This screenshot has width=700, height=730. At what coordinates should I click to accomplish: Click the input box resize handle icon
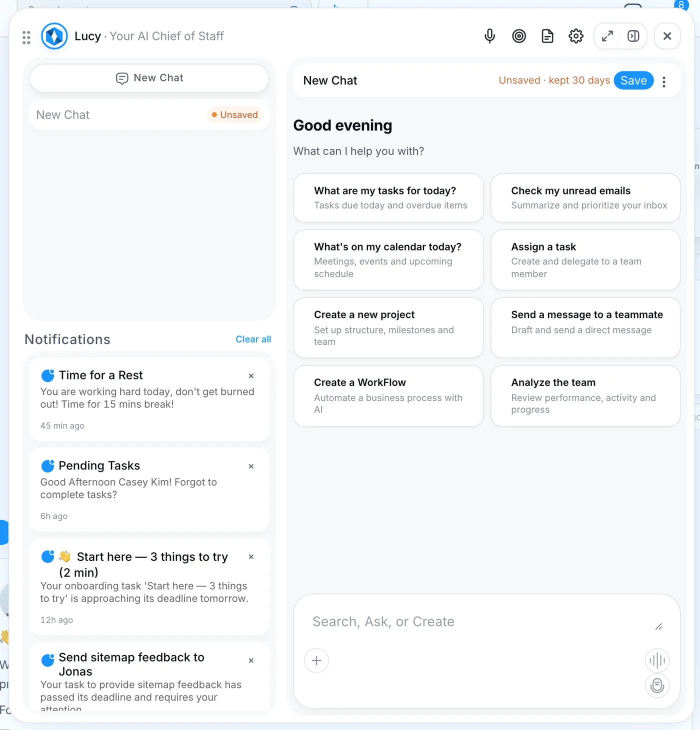659,627
